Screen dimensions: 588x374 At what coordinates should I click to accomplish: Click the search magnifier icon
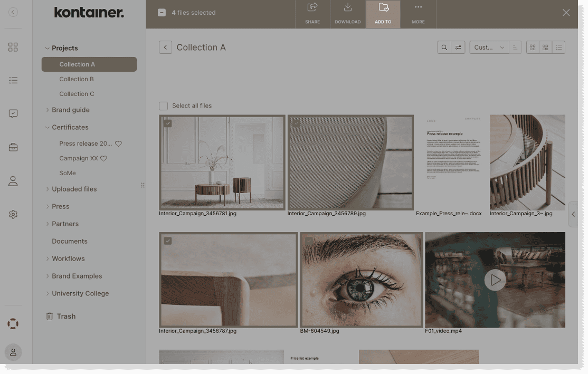[x=444, y=47]
